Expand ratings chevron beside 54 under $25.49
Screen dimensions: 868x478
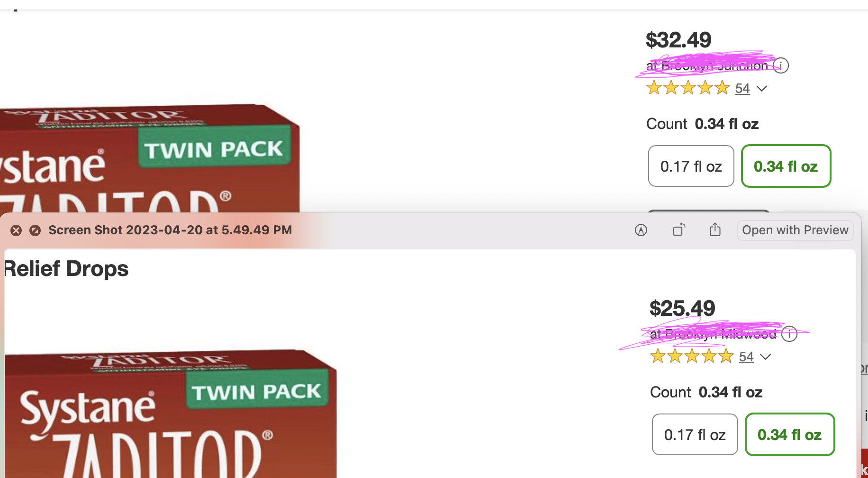pyautogui.click(x=766, y=357)
